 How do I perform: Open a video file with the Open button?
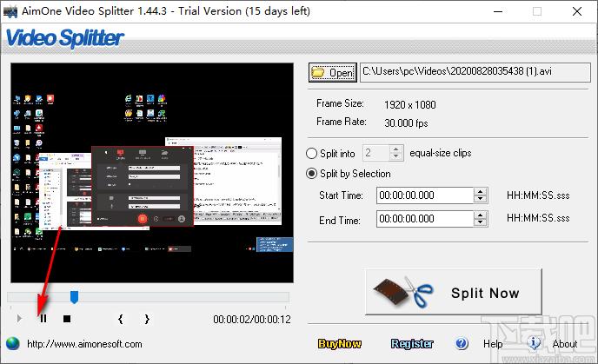(x=333, y=72)
